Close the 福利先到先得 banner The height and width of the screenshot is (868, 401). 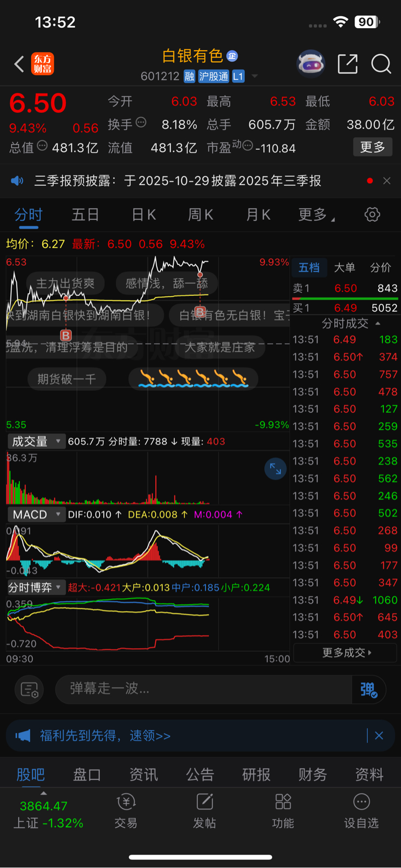pos(379,735)
